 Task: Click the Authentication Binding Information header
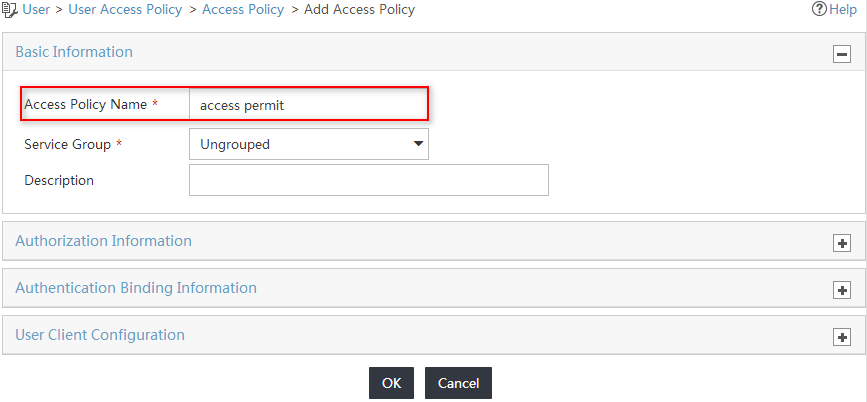pos(434,288)
